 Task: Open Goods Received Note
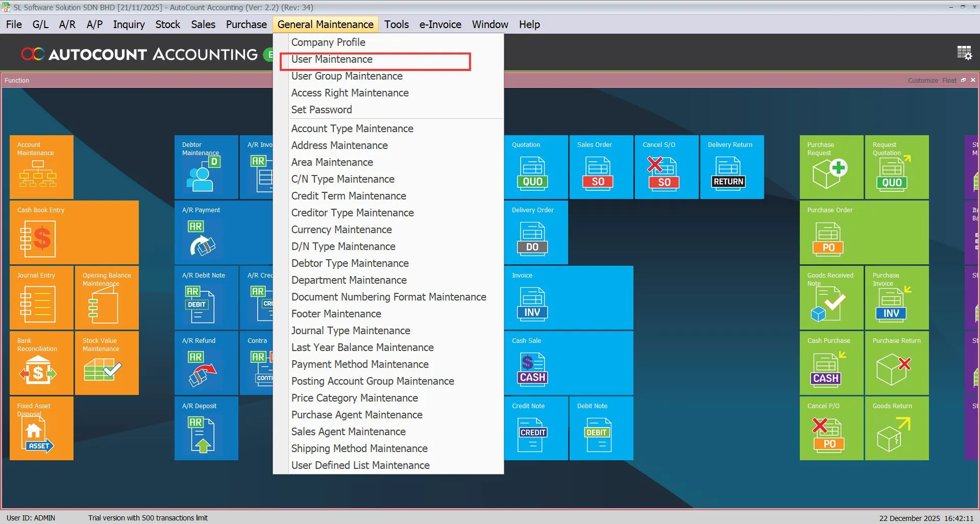(x=831, y=297)
